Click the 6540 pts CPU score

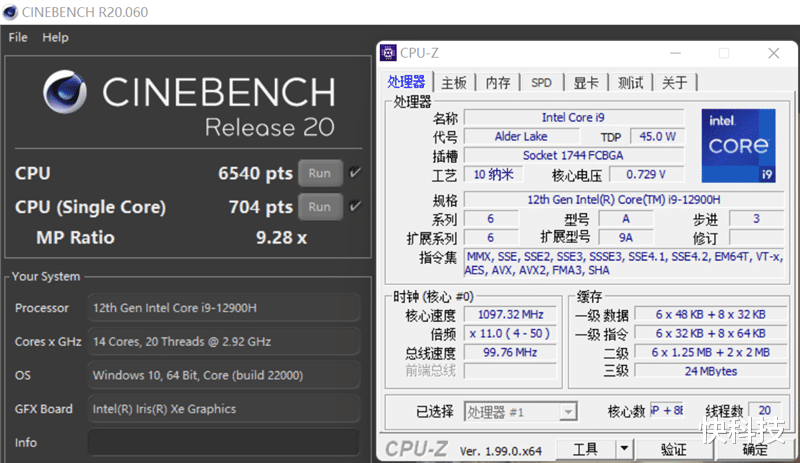[255, 174]
